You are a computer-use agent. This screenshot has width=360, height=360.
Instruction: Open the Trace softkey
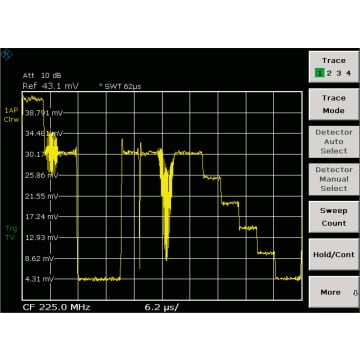[334, 67]
